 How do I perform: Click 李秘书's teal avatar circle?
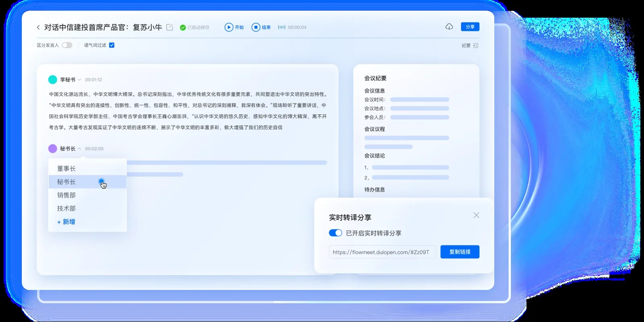(53, 80)
